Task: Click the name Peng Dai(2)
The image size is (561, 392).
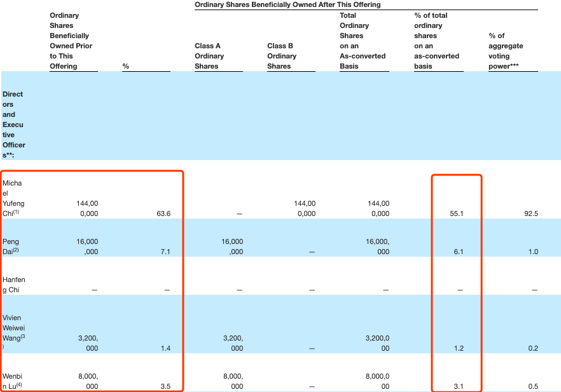Action: click(11, 247)
